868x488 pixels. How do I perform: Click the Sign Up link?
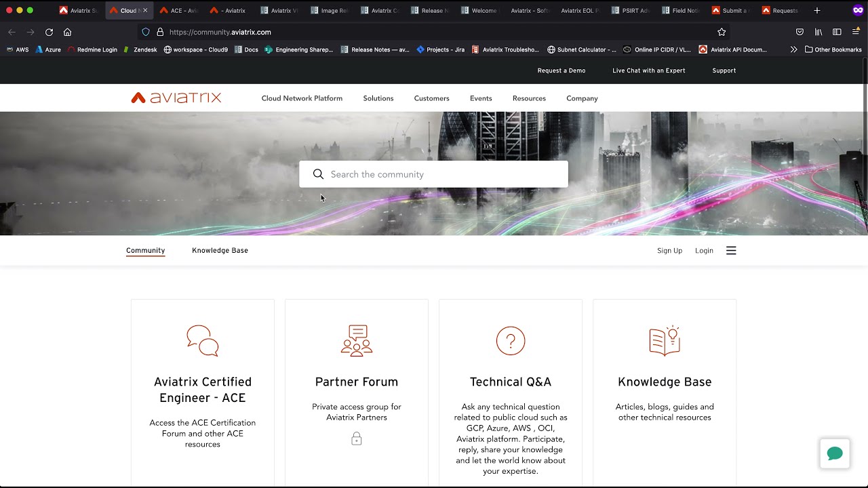[670, 251]
